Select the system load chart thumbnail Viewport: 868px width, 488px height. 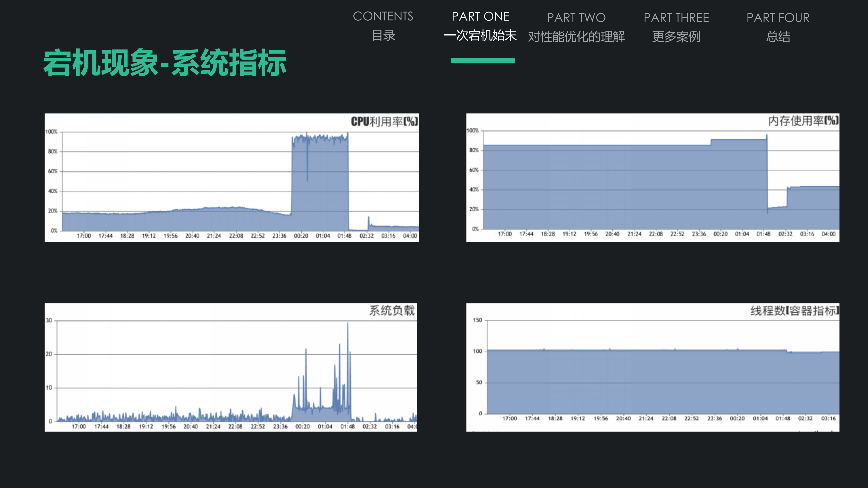231,367
